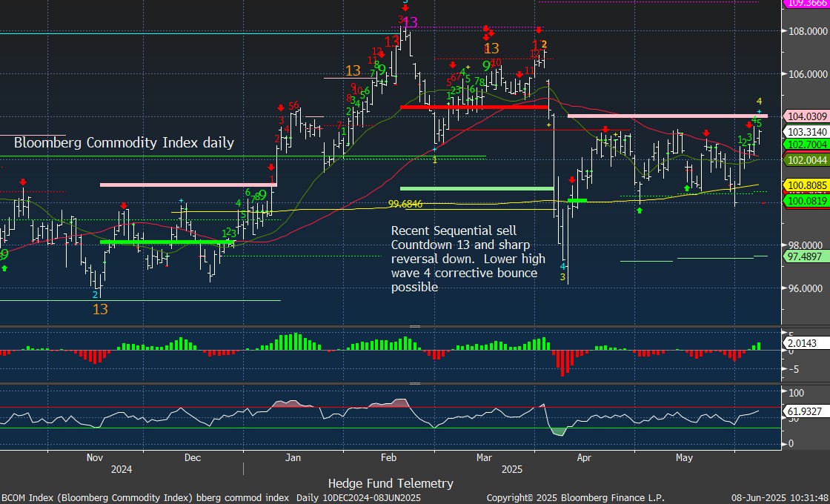Select the green 102.7004 price label

[x=809, y=144]
